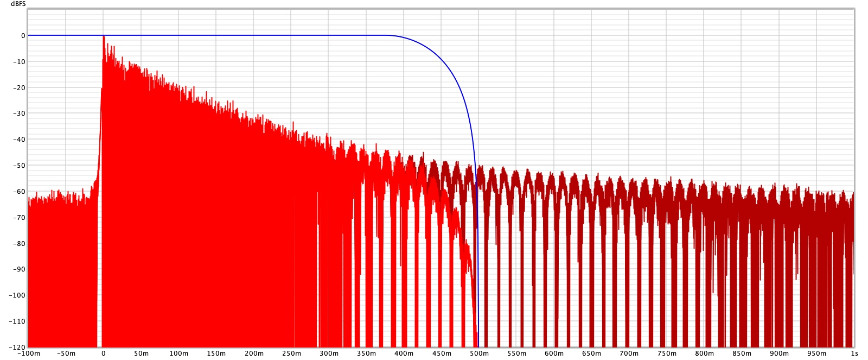Click the -100 label on the vertical dBFS axis
The height and width of the screenshot is (360, 868).
(18, 295)
